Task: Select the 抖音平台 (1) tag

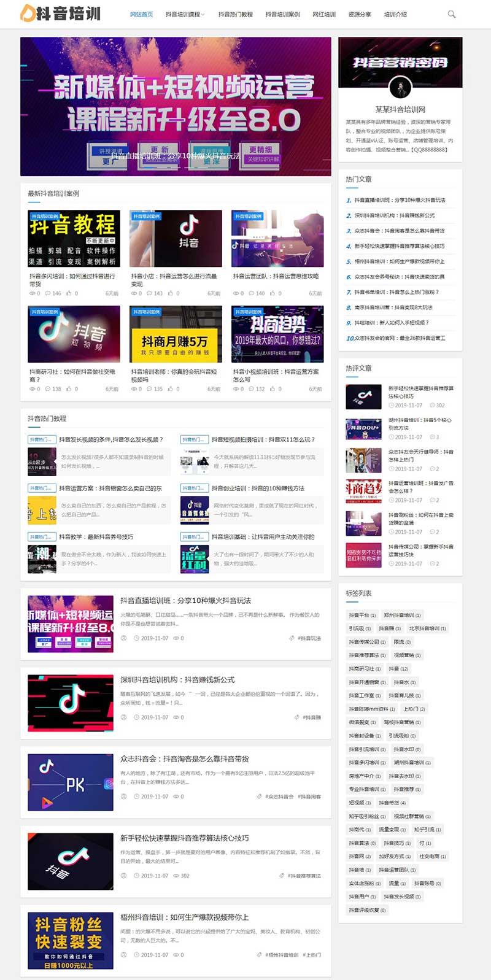Action: pyautogui.click(x=362, y=615)
